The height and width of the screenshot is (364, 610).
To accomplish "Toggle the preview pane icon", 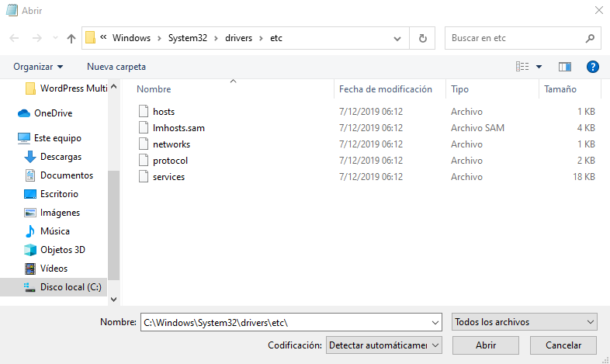I will (565, 67).
